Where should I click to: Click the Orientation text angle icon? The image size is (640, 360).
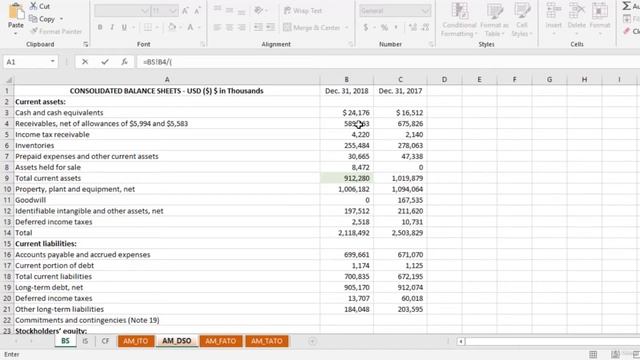coord(258,11)
